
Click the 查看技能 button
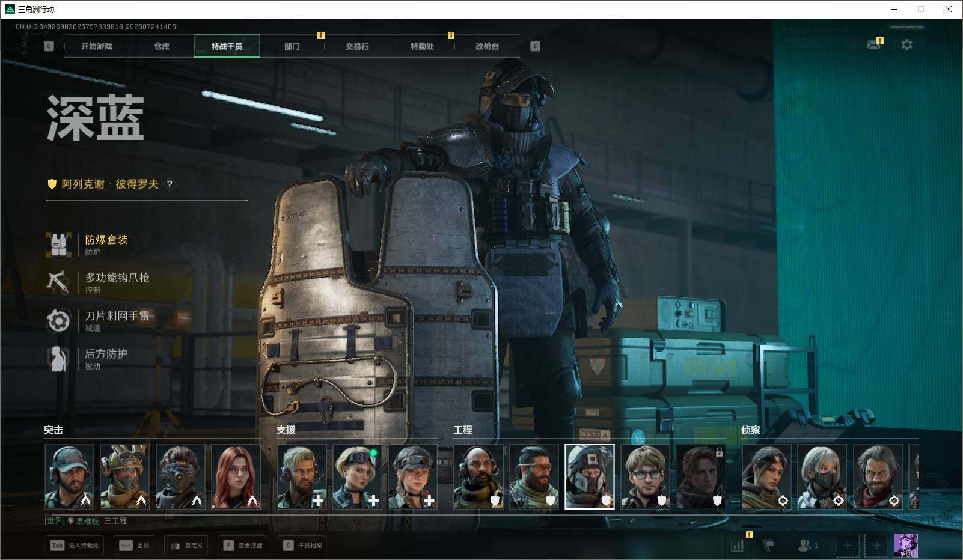click(244, 545)
